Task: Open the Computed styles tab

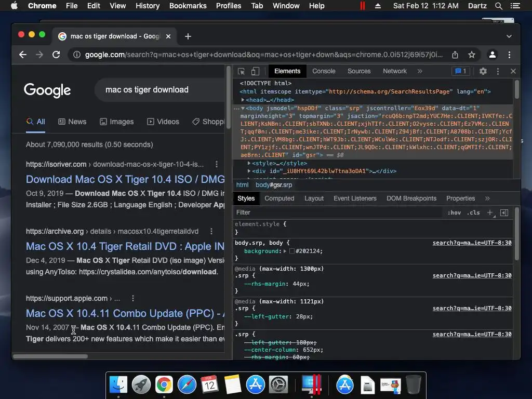Action: pyautogui.click(x=279, y=198)
